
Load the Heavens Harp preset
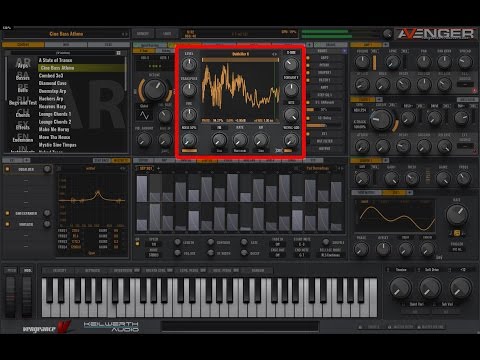(x=52, y=106)
